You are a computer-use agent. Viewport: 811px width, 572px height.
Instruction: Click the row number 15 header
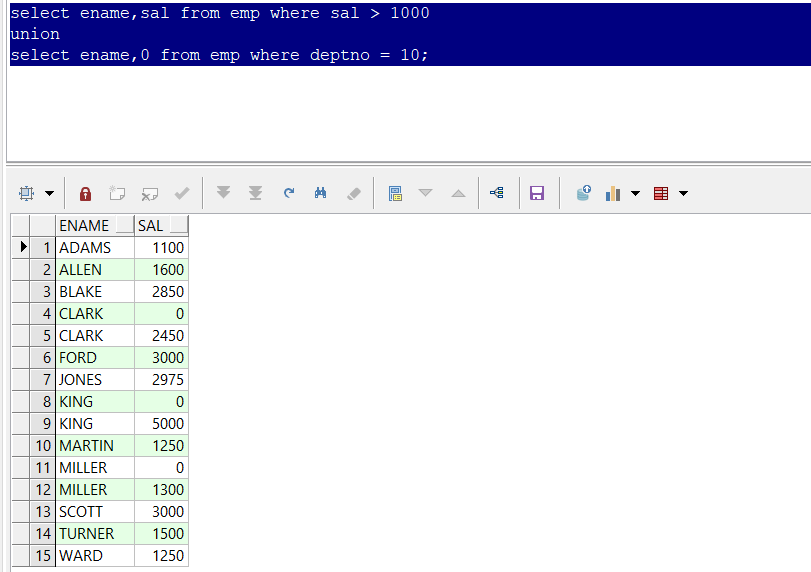(x=42, y=555)
